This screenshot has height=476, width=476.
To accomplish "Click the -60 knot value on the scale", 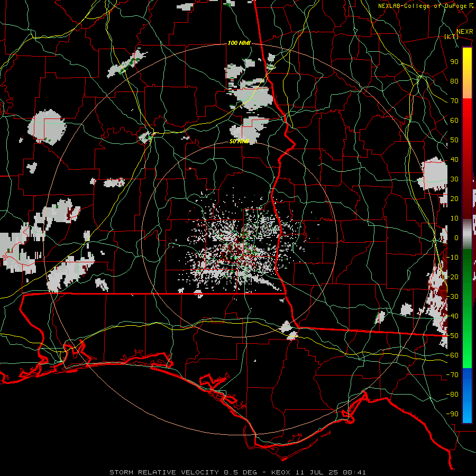I will 452,355.
